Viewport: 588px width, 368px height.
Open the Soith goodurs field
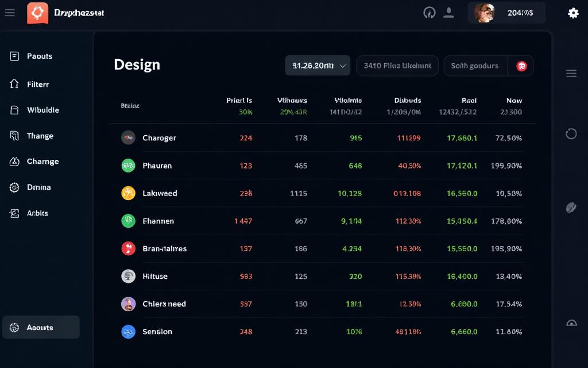coord(475,66)
